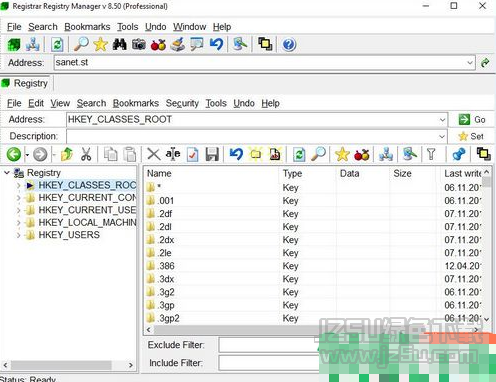This screenshot has height=382, width=496.
Task: Open bookmarks via main toolbar star icon
Action: [x=100, y=44]
